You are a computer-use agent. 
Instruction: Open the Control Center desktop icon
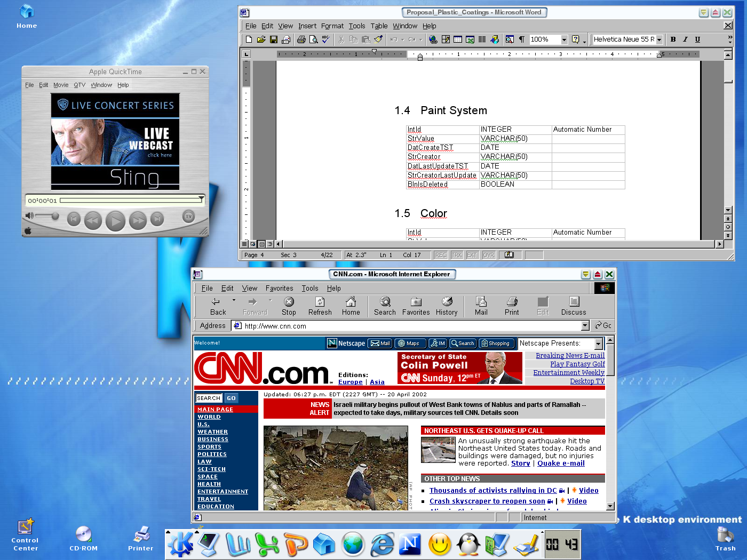click(x=26, y=526)
